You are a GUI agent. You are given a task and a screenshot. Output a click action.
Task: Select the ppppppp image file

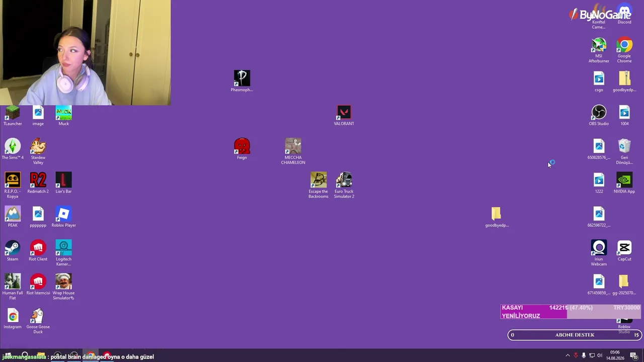38,214
